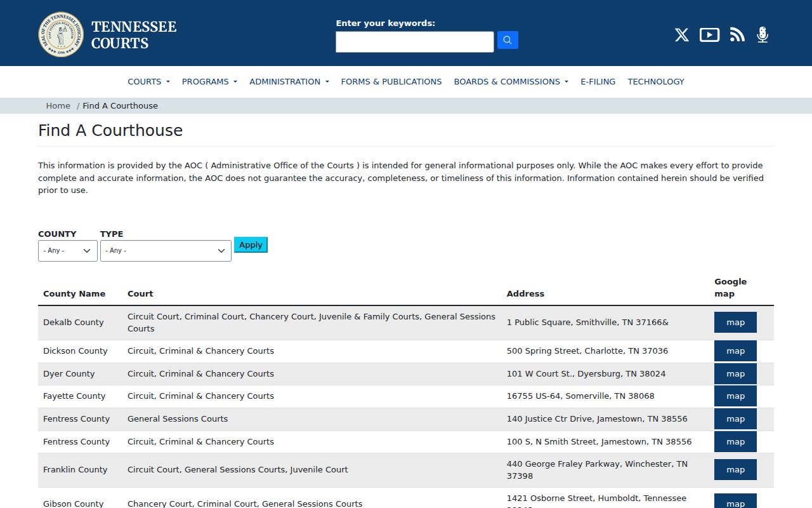The height and width of the screenshot is (508, 812).
Task: Click the Tennessee Judiciary seal logo
Action: coord(61,34)
